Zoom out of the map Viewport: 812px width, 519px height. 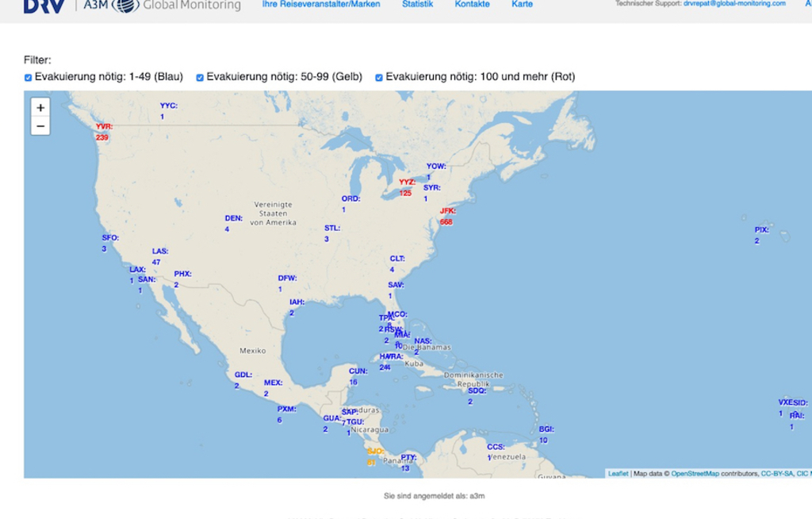point(40,126)
